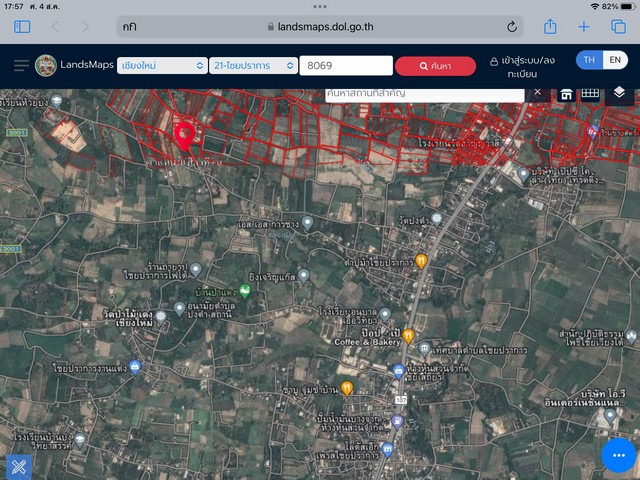Open the hamburger menu beside LandsMaps logo
Image resolution: width=640 pixels, height=480 pixels.
[x=21, y=66]
